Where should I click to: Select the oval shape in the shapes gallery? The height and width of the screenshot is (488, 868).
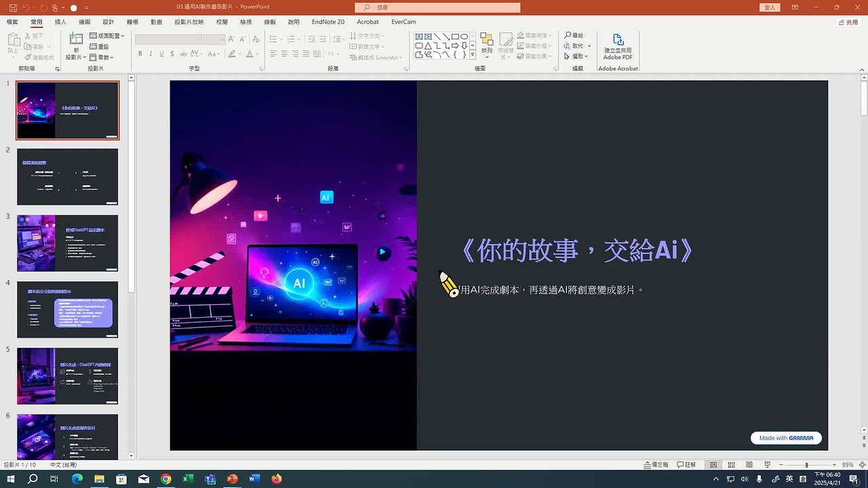point(464,37)
